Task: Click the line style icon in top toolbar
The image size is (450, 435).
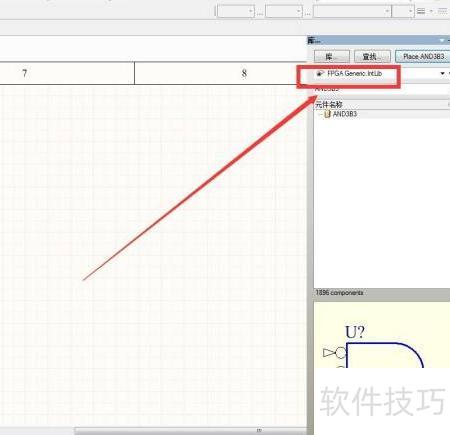Action: click(421, 11)
